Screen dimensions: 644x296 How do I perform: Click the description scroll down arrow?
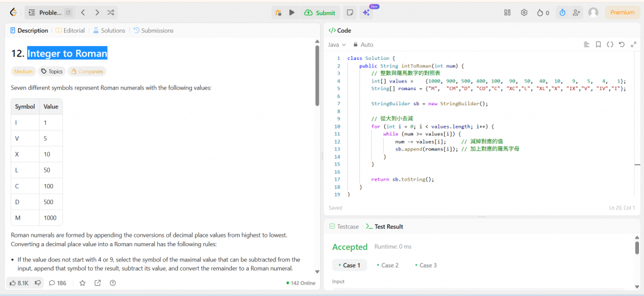[317, 271]
